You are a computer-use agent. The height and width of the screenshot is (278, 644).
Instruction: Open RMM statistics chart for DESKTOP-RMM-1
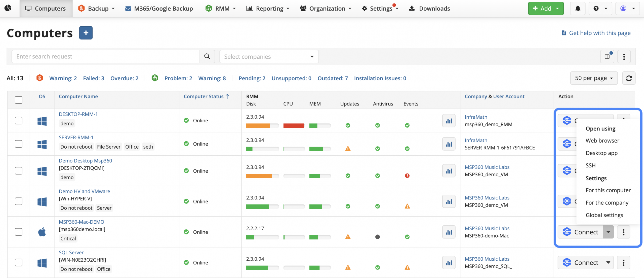point(449,121)
